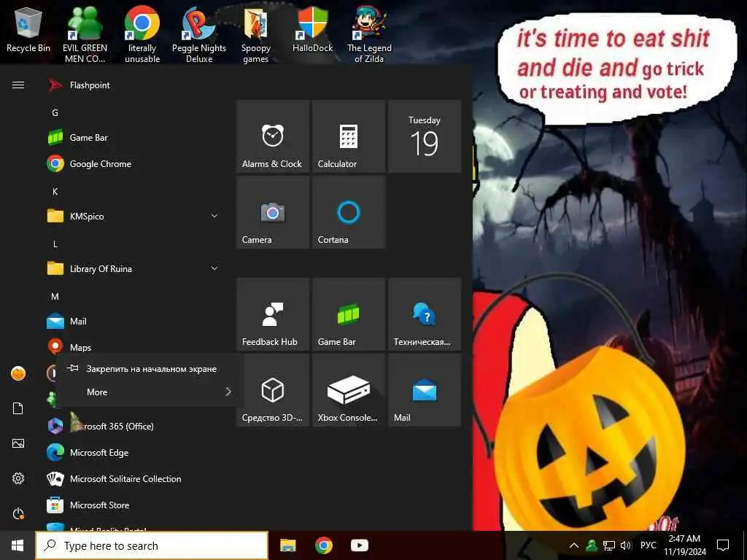Open the volume tray icon
747x560 pixels.
coord(625,545)
